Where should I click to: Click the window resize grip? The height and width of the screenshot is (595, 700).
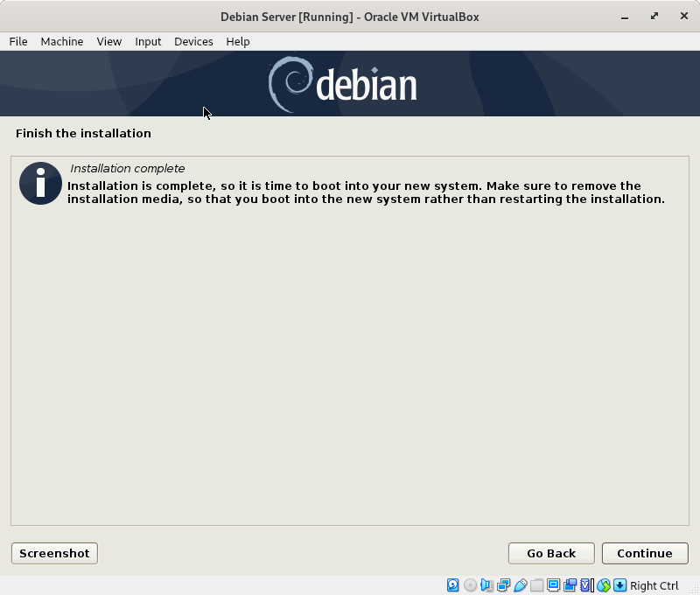click(695, 590)
